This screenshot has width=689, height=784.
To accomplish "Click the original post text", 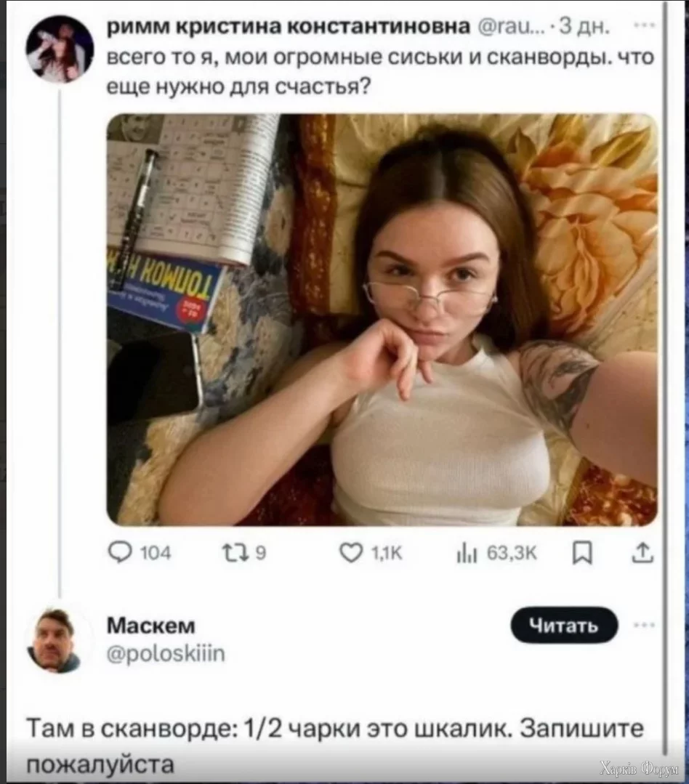I will click(381, 71).
